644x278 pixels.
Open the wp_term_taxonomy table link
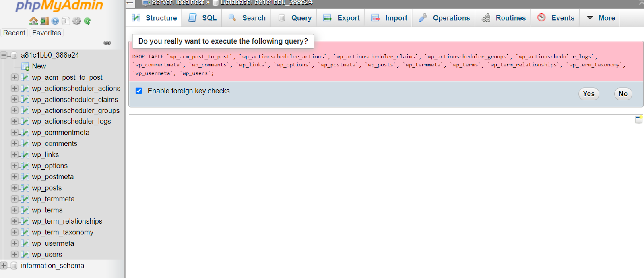coord(63,232)
